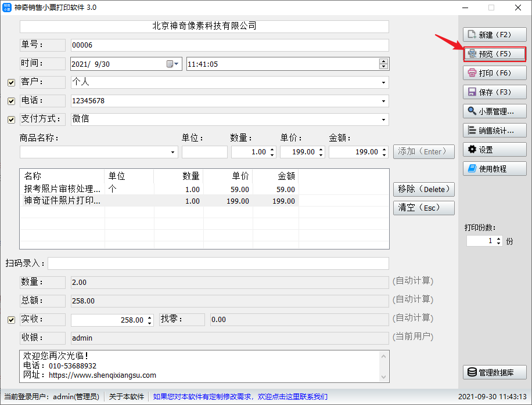Click the receipt management magnifier icon
This screenshot has height=405, width=532.
coord(472,111)
